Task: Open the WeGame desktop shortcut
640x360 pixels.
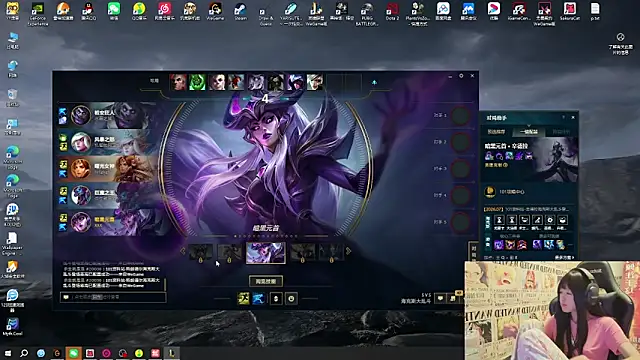Action: click(x=215, y=12)
